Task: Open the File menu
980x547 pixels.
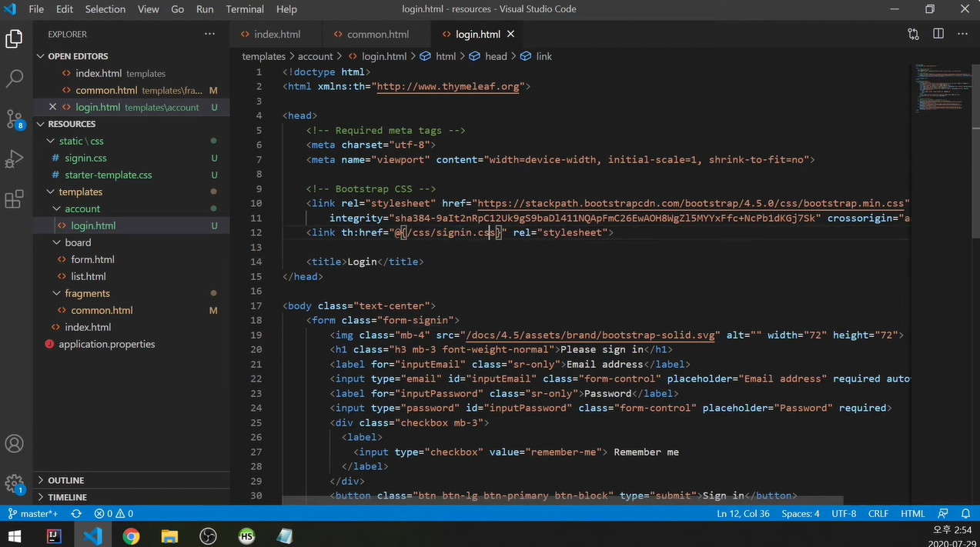Action: 36,9
